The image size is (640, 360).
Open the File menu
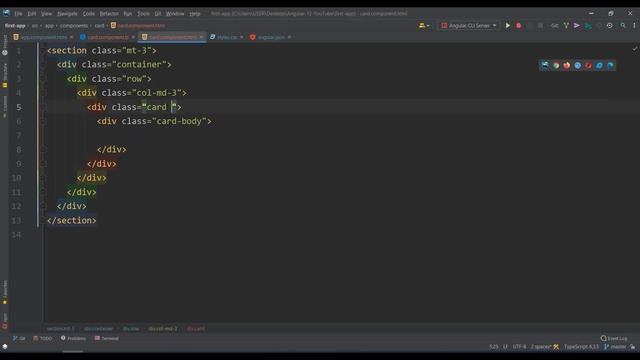pos(18,13)
